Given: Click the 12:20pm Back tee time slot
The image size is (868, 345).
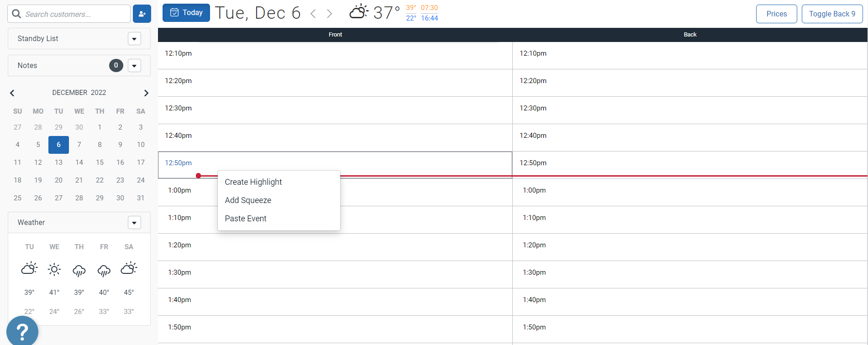Looking at the screenshot, I should click(x=690, y=83).
